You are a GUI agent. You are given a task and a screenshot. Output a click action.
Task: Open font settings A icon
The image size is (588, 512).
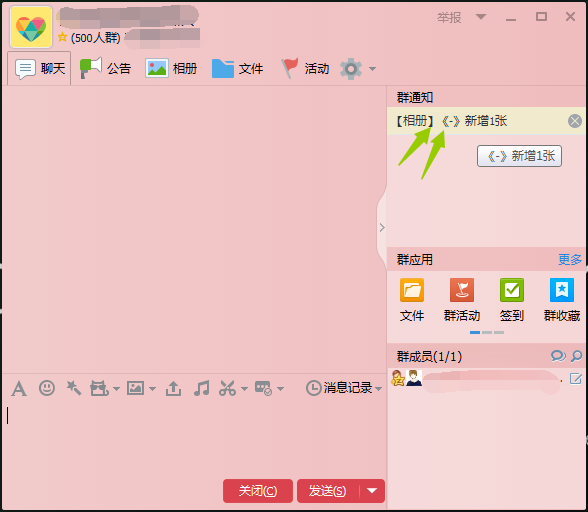pyautogui.click(x=19, y=388)
